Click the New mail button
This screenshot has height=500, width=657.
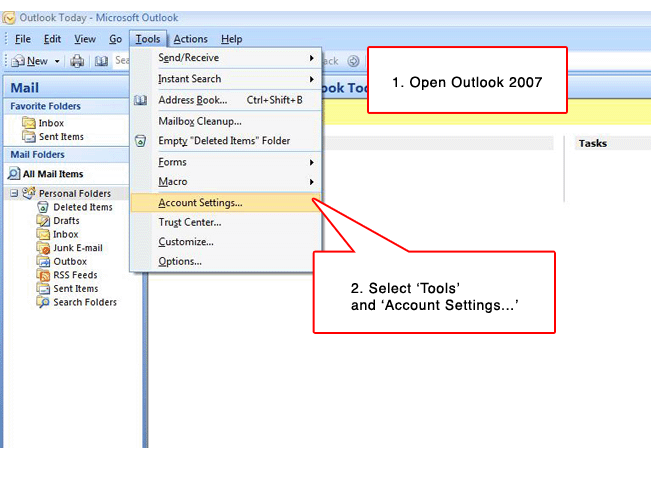(x=30, y=61)
